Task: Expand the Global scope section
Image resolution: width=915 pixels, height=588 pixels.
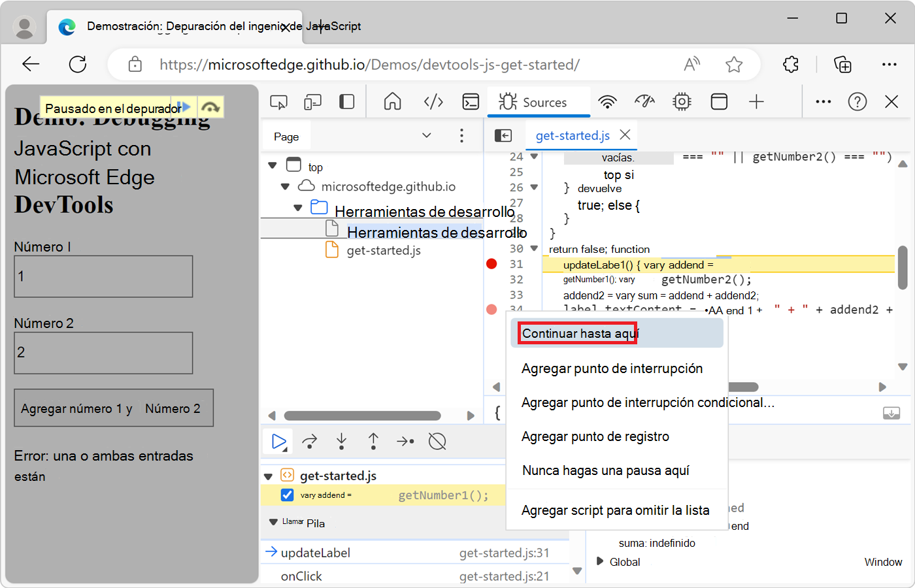Action: tap(600, 561)
